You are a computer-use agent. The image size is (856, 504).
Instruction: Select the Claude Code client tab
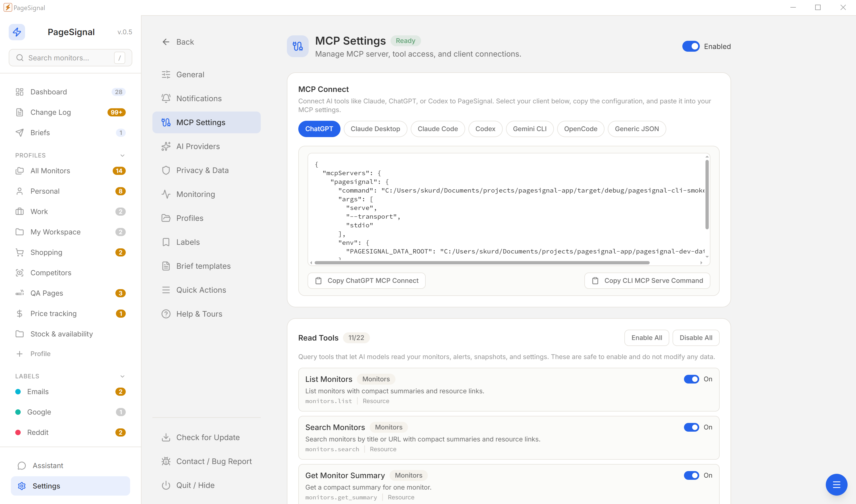[x=437, y=129]
